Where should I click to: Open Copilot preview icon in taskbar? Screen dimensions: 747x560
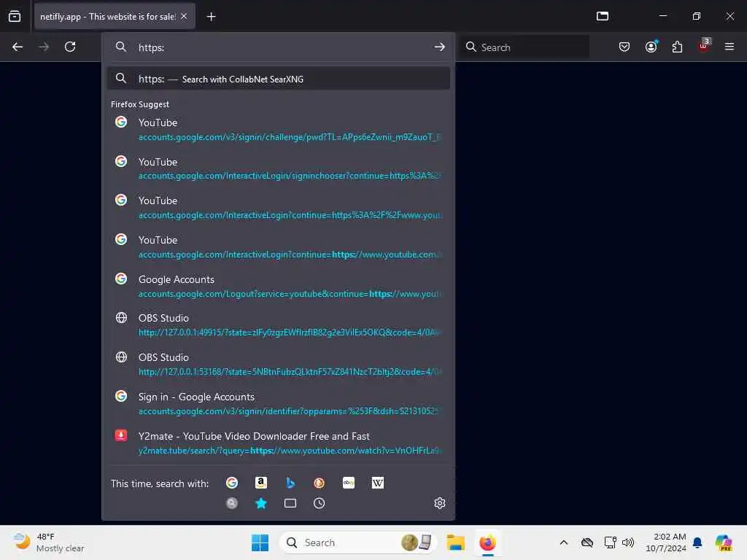tap(724, 542)
